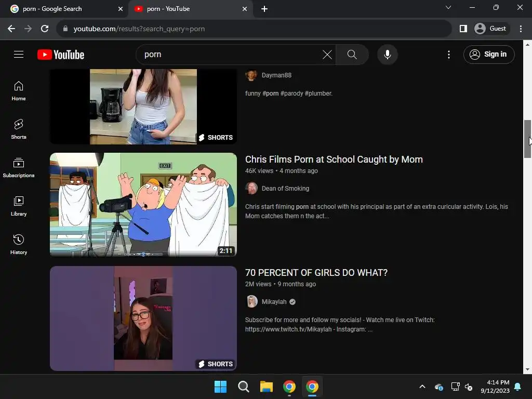Screen dimensions: 532x399
Task: Click the 46K views metadata text
Action: 259,170
